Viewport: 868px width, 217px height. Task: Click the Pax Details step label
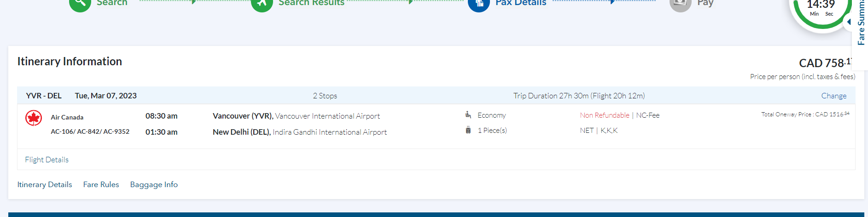521,3
